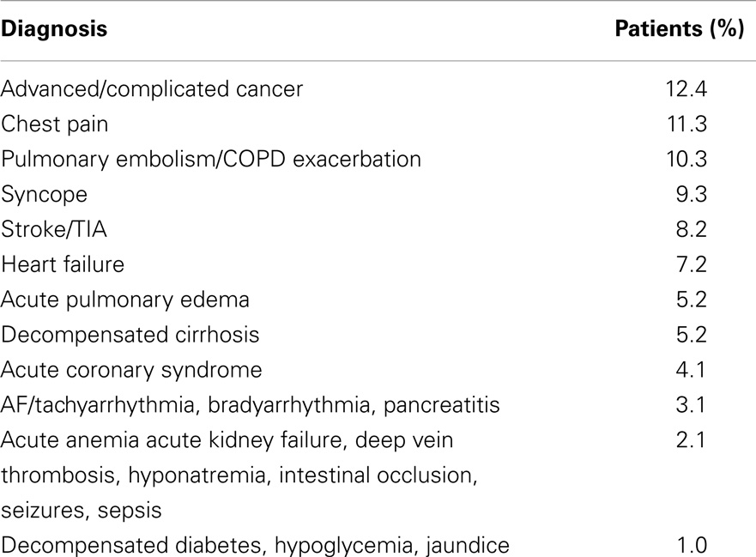Click the Acute pulmonary edema entry
The height and width of the screenshot is (557, 756).
click(125, 300)
